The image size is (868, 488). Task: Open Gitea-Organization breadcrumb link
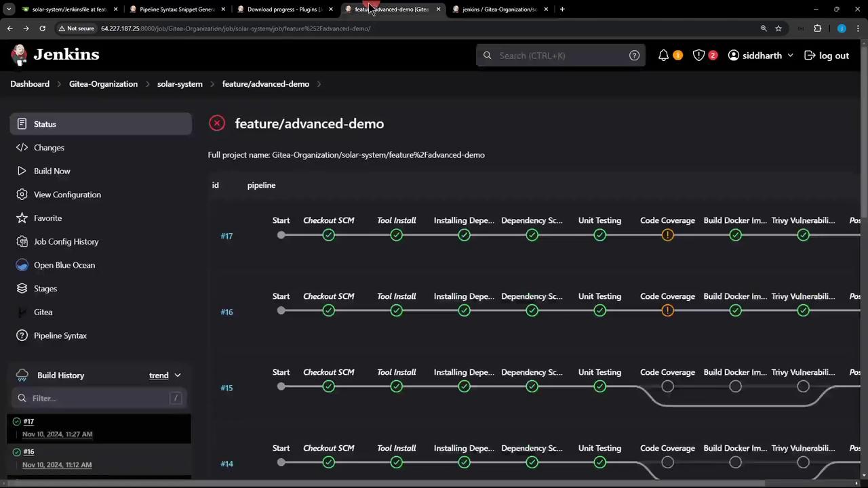(103, 84)
